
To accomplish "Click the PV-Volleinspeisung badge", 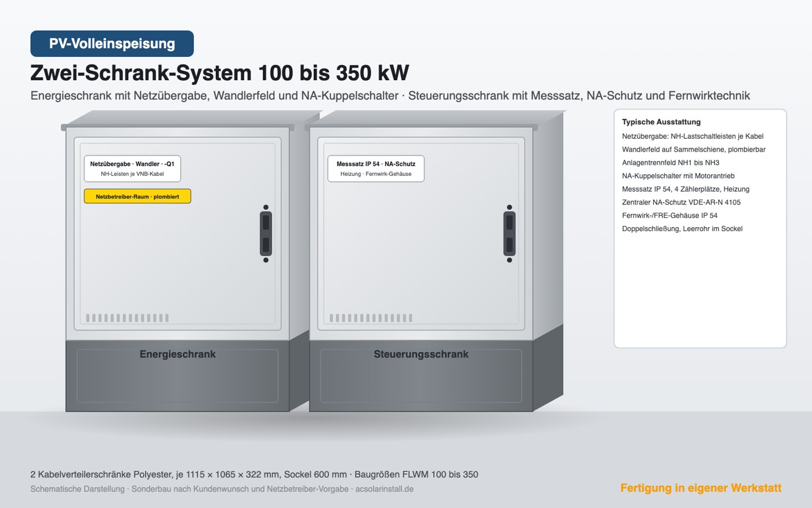I will point(112,44).
